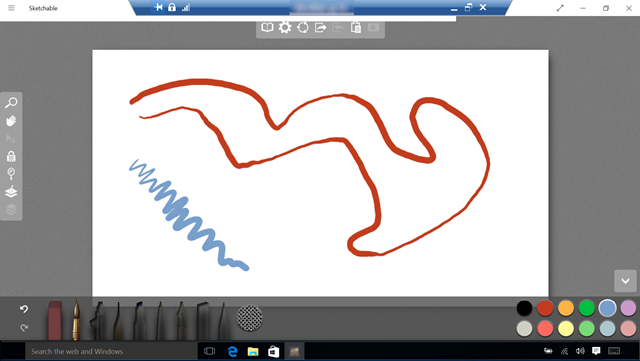Click the volume speaker tray icon
Image resolution: width=640 pixels, height=361 pixels.
[580, 351]
